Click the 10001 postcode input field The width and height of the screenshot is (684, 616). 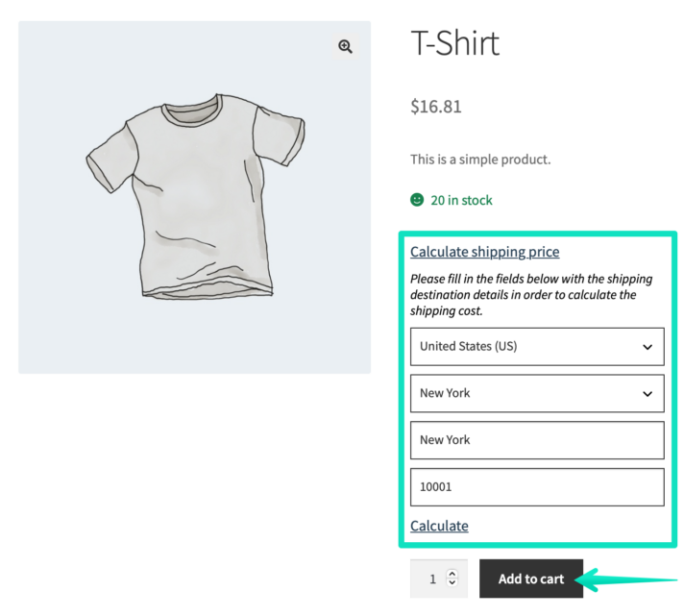tap(536, 487)
